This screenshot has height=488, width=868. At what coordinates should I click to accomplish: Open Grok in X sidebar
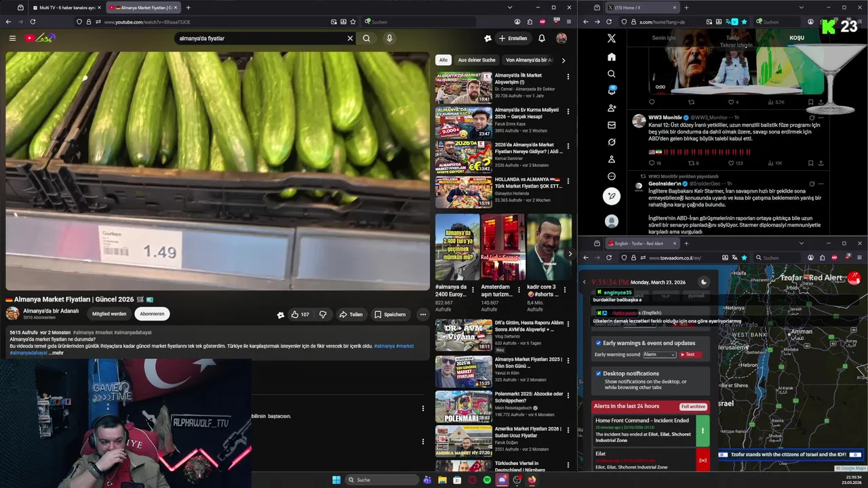coord(612,142)
